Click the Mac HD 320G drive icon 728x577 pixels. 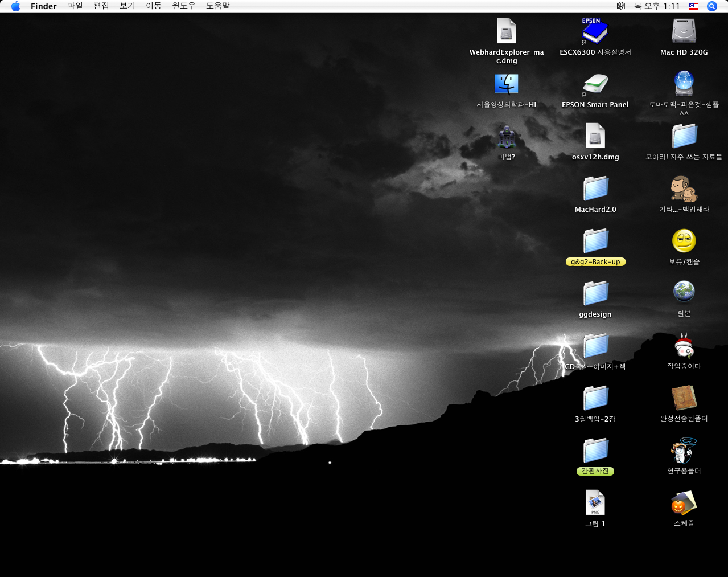click(x=684, y=31)
